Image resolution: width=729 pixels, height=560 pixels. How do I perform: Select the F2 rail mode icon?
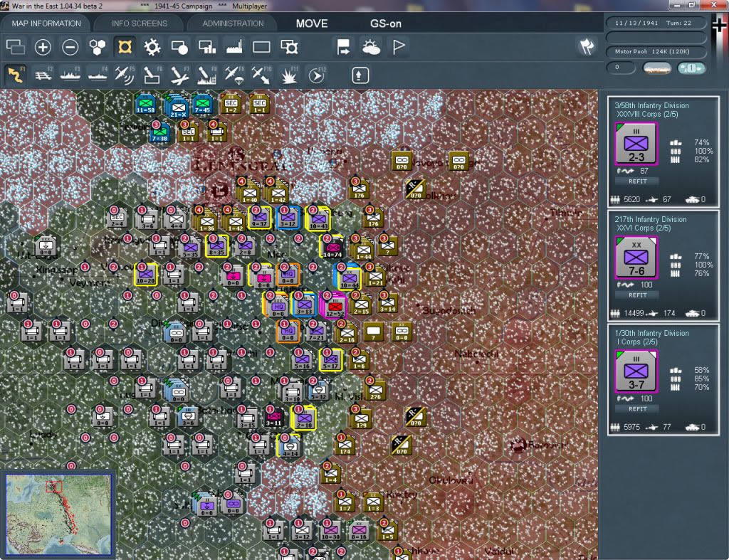pos(43,75)
